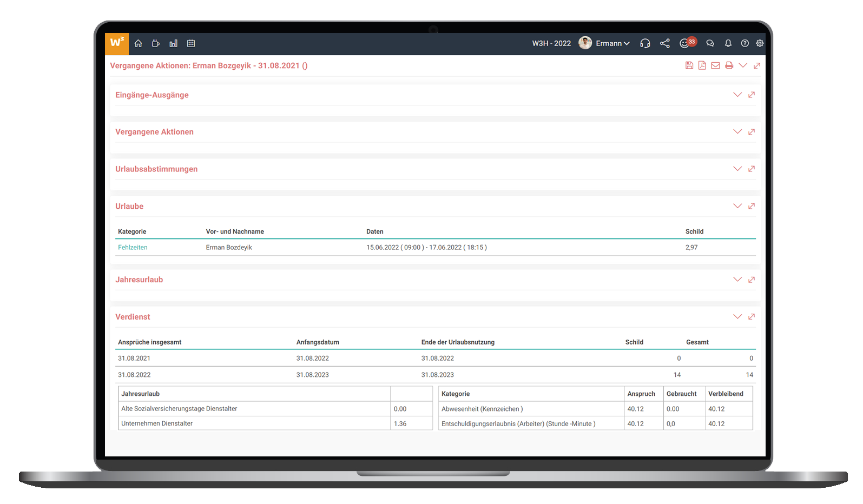Open the Fehlzeiten link
The width and height of the screenshot is (863, 504).
(133, 247)
